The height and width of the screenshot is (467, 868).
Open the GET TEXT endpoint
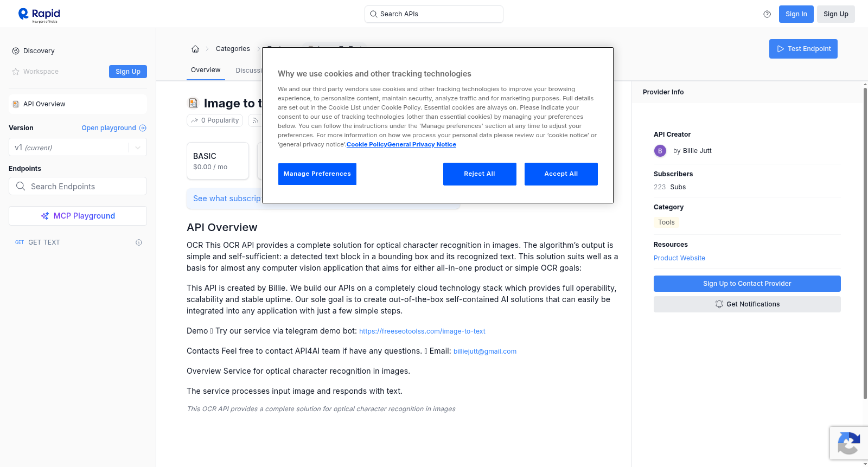pos(78,242)
